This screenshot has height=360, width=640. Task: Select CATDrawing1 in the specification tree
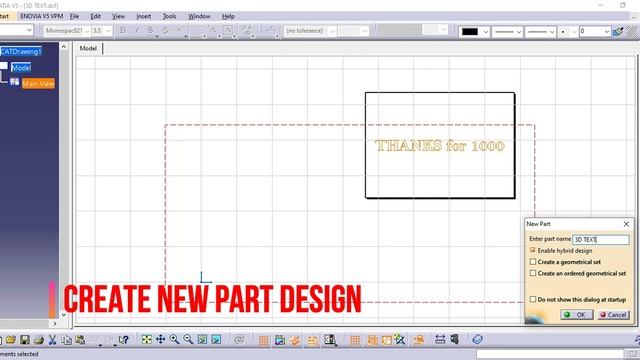(x=21, y=51)
